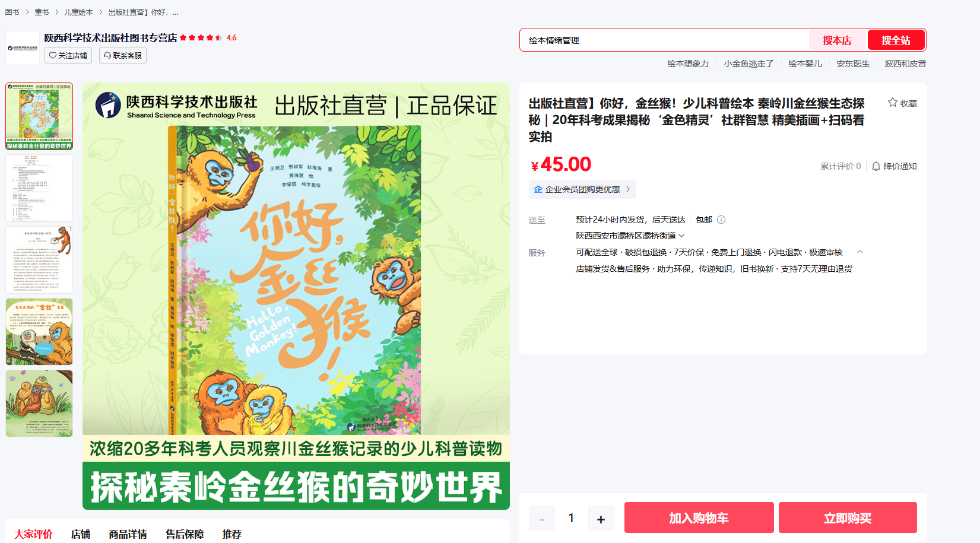Click the Shaanxi publisher store logo
The height and width of the screenshot is (543, 980).
[x=23, y=48]
